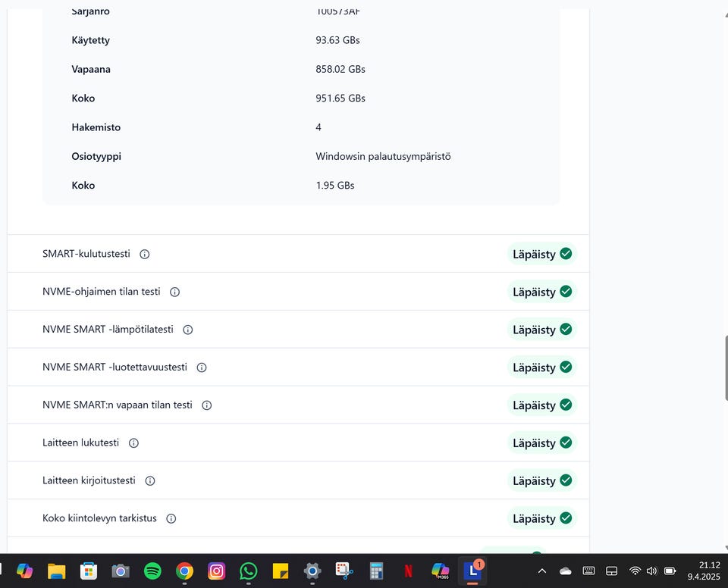This screenshot has width=728, height=588.
Task: Open clock showing 21.12 9.4.2025
Action: click(x=704, y=571)
